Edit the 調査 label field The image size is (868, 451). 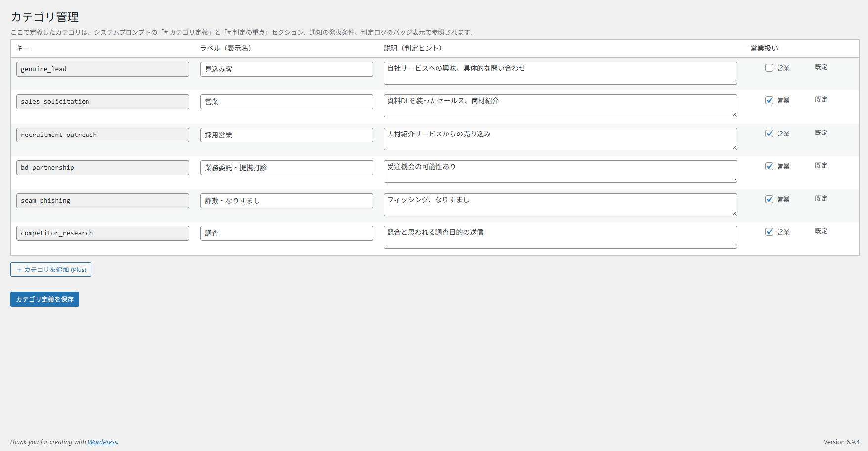[x=287, y=233]
